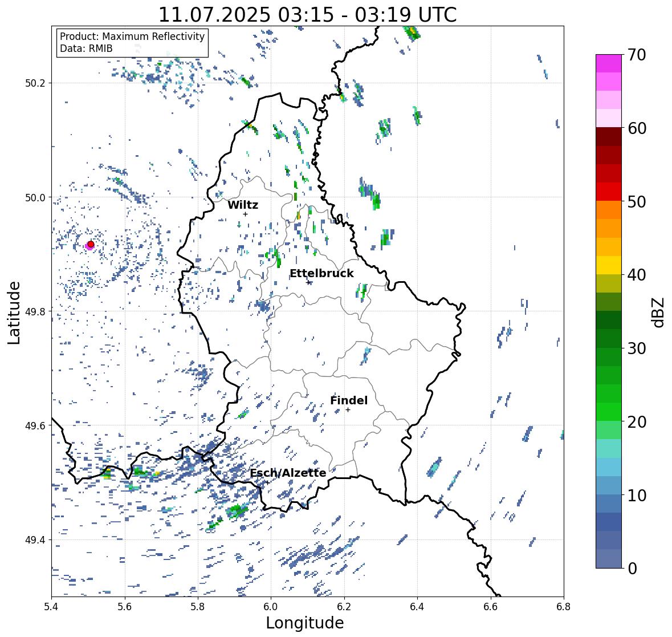Click the 5.6 longitude tick label
This screenshot has width=672, height=637.
[125, 607]
